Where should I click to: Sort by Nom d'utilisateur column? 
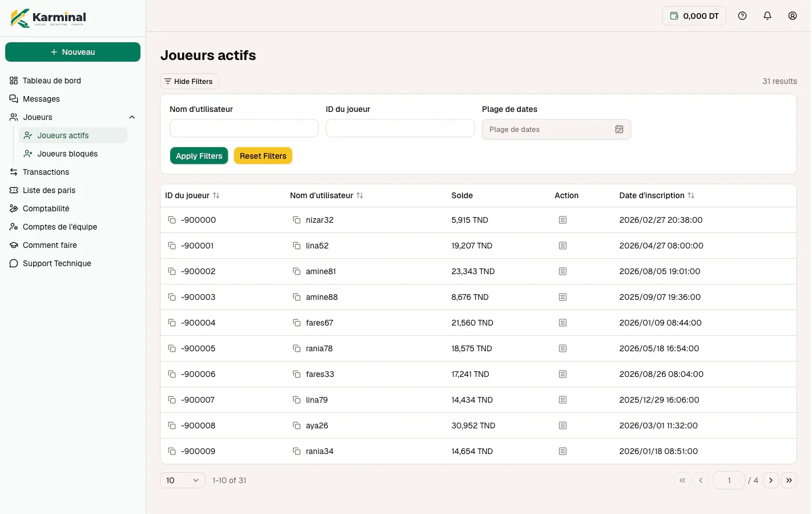360,195
